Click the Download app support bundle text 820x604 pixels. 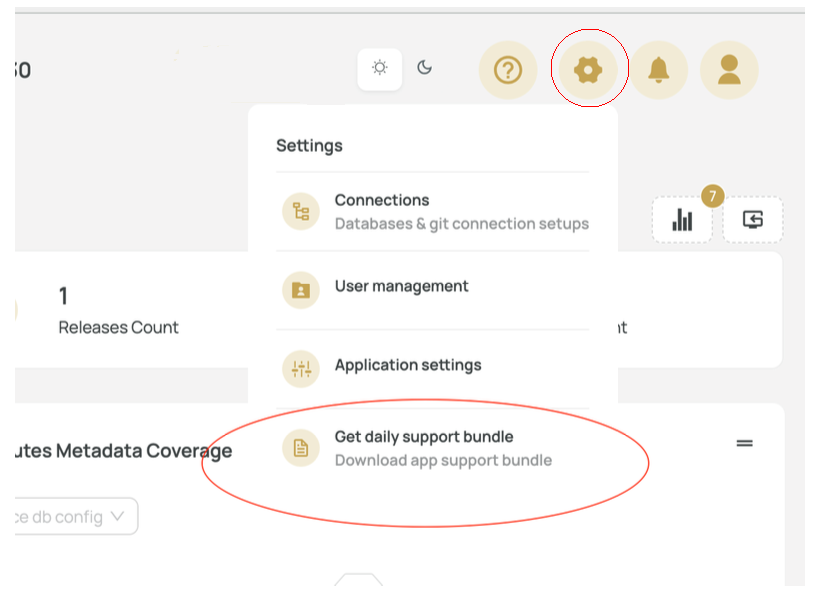click(443, 461)
